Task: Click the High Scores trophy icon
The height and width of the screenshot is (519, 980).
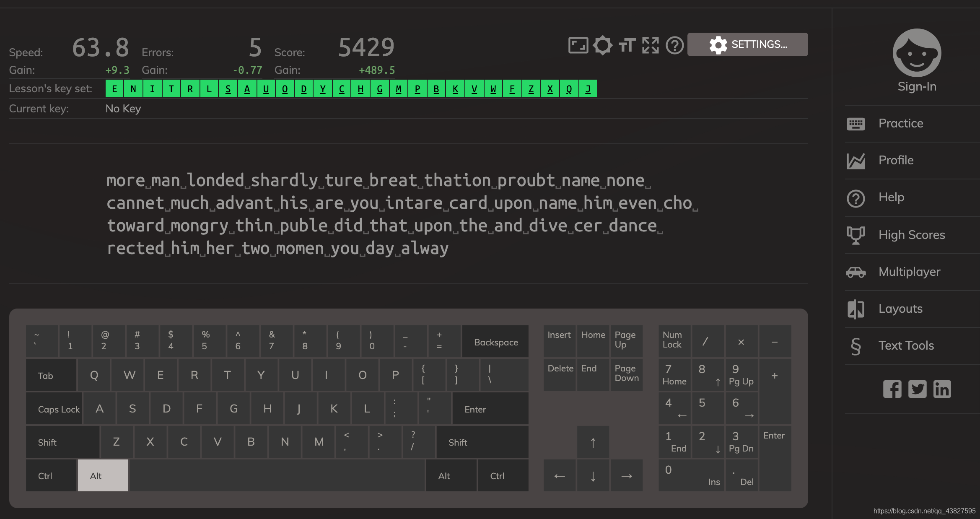Action: [856, 235]
